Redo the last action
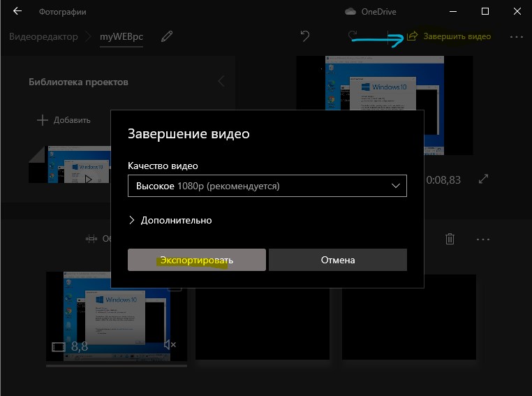 coord(353,36)
